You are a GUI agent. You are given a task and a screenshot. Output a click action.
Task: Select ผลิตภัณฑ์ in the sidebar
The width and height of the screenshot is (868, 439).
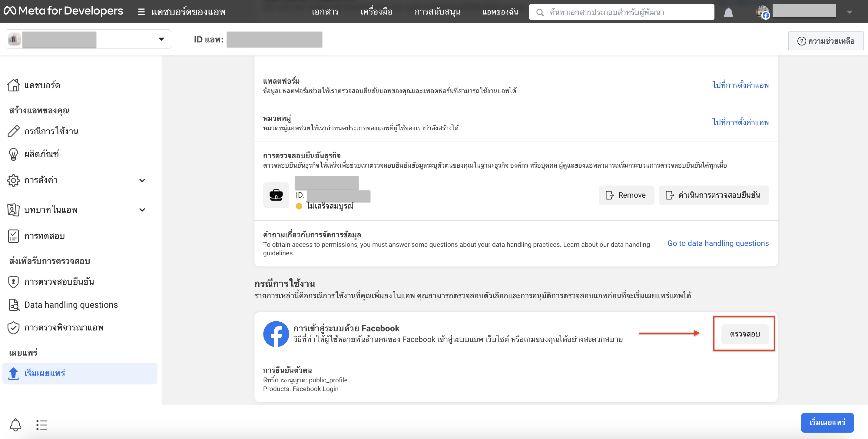[41, 154]
